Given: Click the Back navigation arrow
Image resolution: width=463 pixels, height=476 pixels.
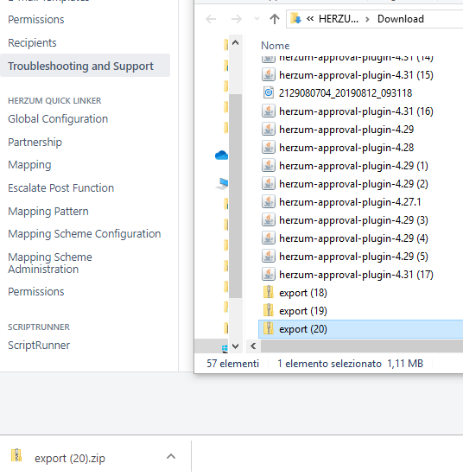Looking at the screenshot, I should click(211, 19).
